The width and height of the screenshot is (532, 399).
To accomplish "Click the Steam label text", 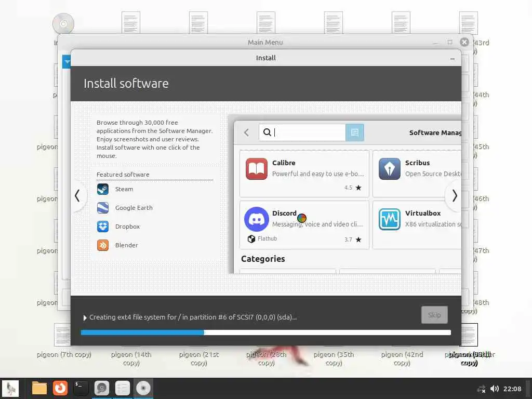I will tap(124, 189).
